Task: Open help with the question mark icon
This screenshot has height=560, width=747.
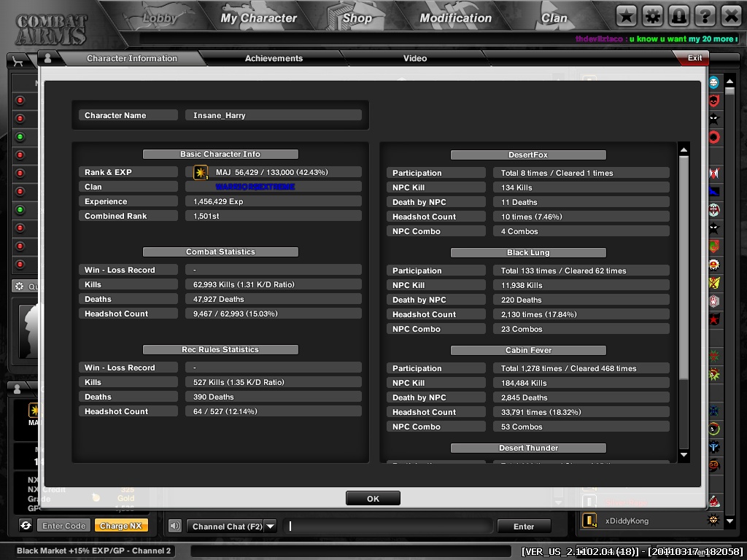Action: tap(705, 17)
